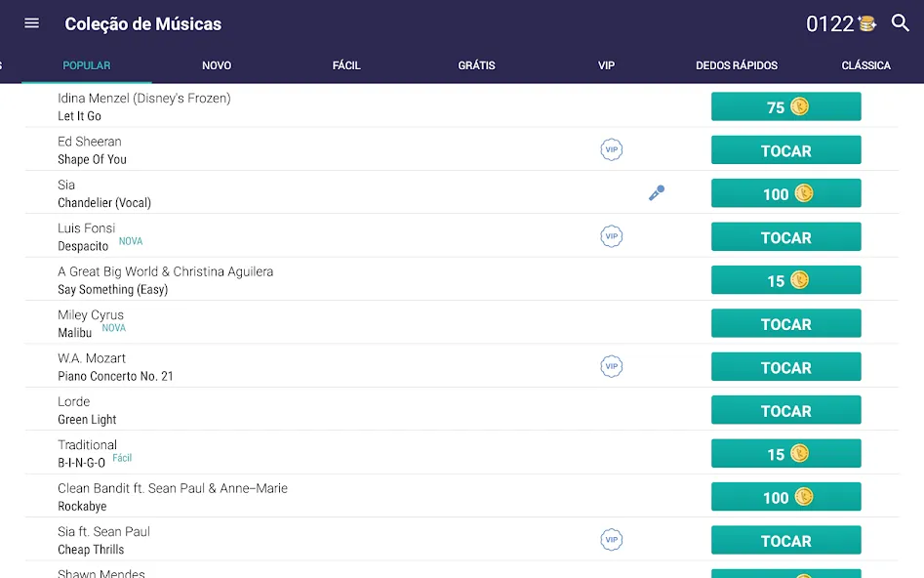Switch to the NOVO tab
Image resolution: width=924 pixels, height=578 pixels.
pos(217,65)
